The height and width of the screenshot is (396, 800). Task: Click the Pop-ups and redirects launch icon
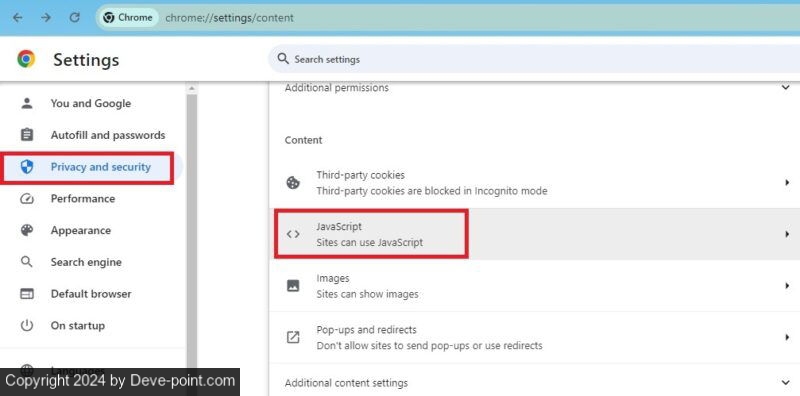pos(293,337)
